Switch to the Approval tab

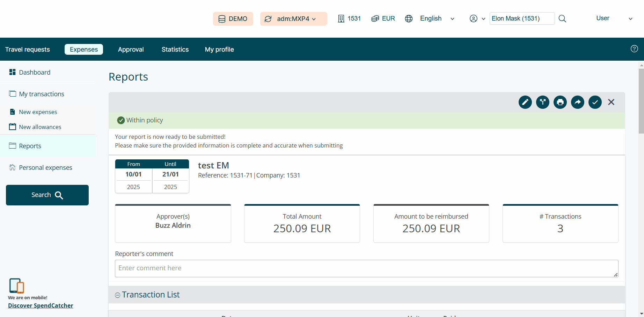131,50
